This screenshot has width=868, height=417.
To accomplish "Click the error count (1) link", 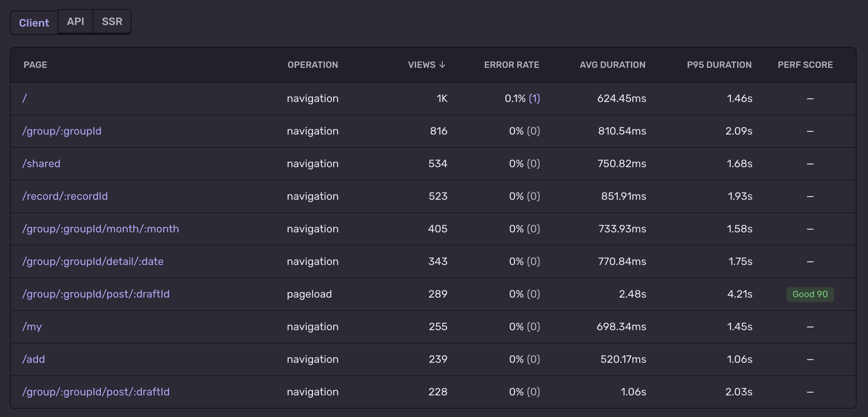I will [534, 99].
